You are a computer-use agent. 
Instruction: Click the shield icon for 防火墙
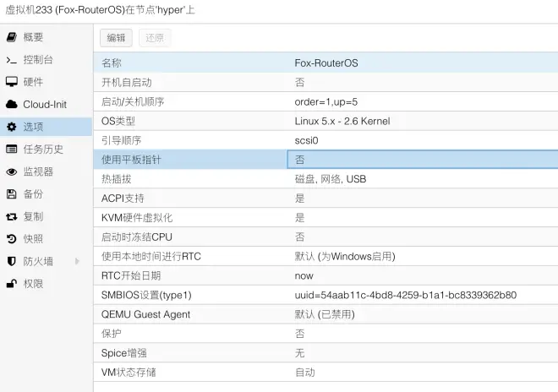pos(11,261)
